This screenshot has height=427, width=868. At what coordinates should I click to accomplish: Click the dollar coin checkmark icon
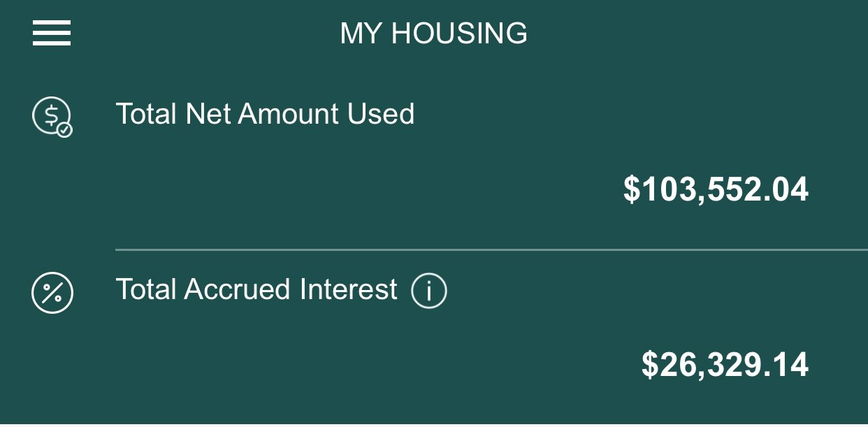[52, 115]
